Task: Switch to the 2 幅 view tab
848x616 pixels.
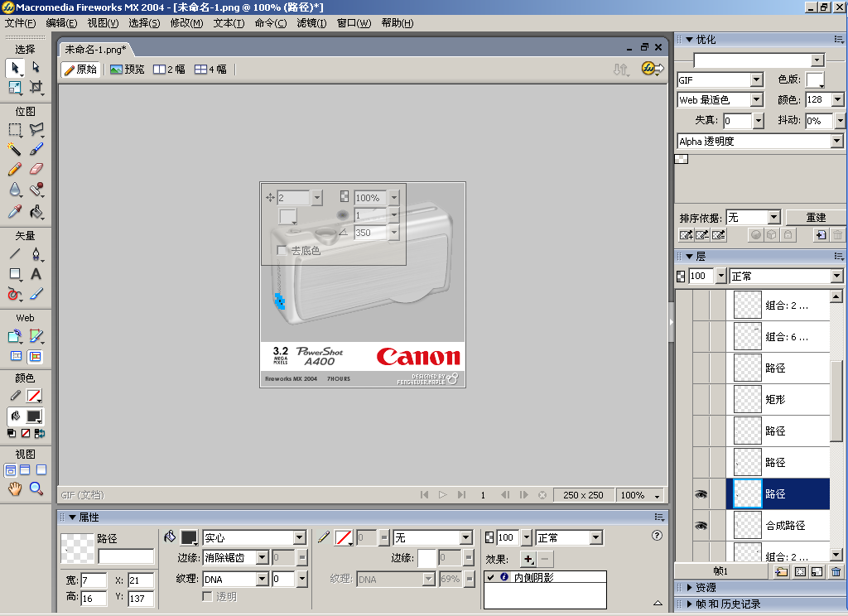Action: (169, 70)
